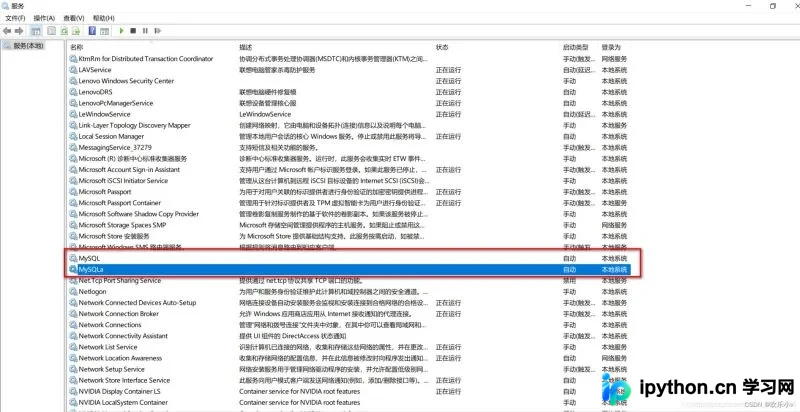Toggle the show/hide console tree icon
The image size is (800, 412).
(36, 31)
